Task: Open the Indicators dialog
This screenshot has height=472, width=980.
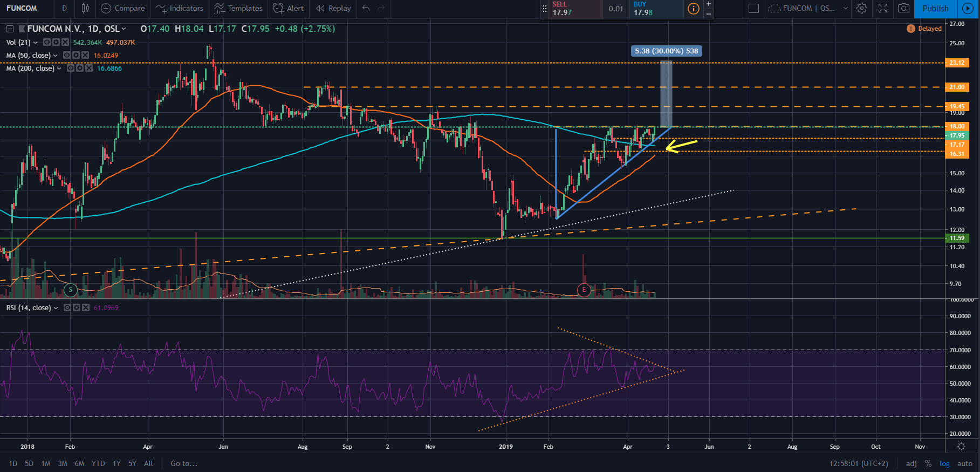Action: (180, 8)
